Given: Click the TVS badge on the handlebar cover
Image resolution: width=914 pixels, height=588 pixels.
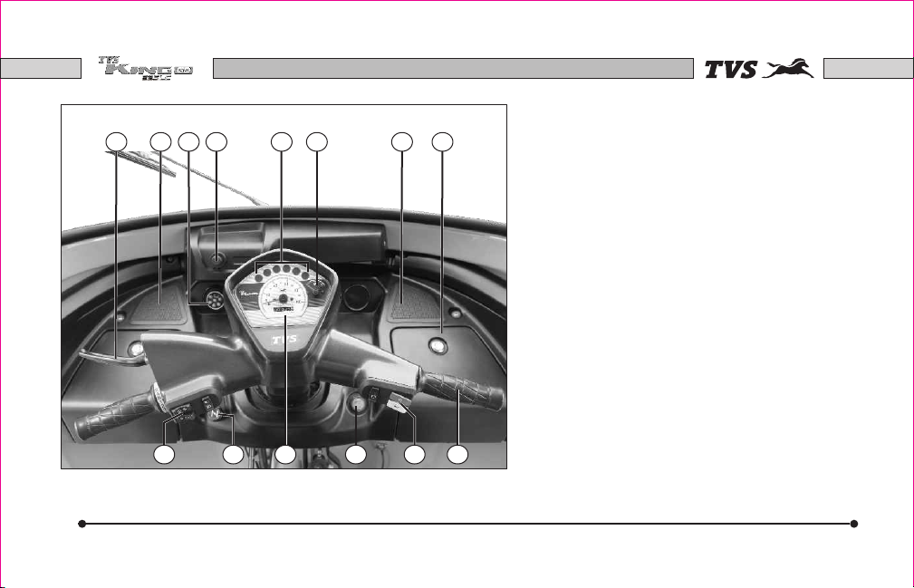Looking at the screenshot, I should 284,339.
